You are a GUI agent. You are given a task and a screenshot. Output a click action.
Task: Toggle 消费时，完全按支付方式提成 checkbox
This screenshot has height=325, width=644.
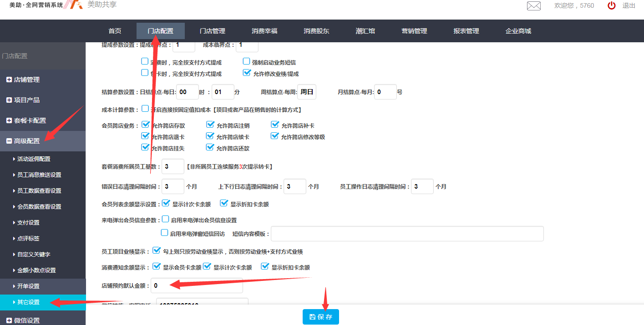(145, 61)
